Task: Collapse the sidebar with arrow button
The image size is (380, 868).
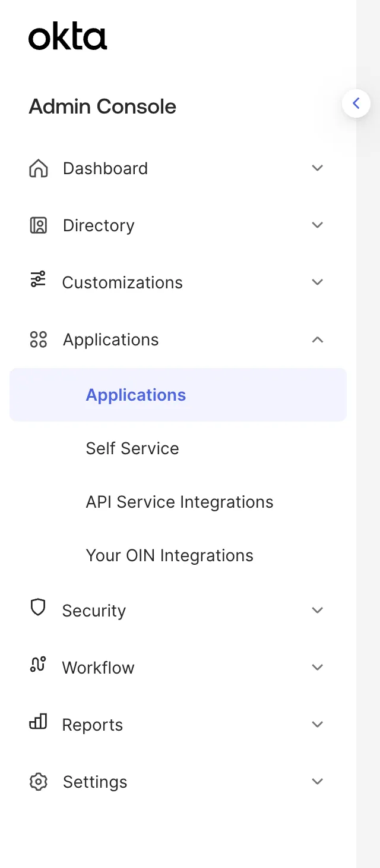Action: [x=356, y=103]
